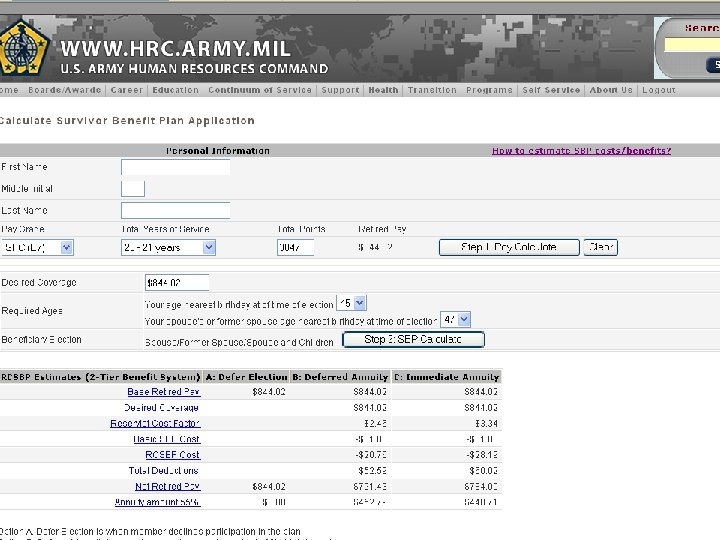This screenshot has width=720, height=540.
Task: Click the A: Defer Election column header
Action: 247,377
